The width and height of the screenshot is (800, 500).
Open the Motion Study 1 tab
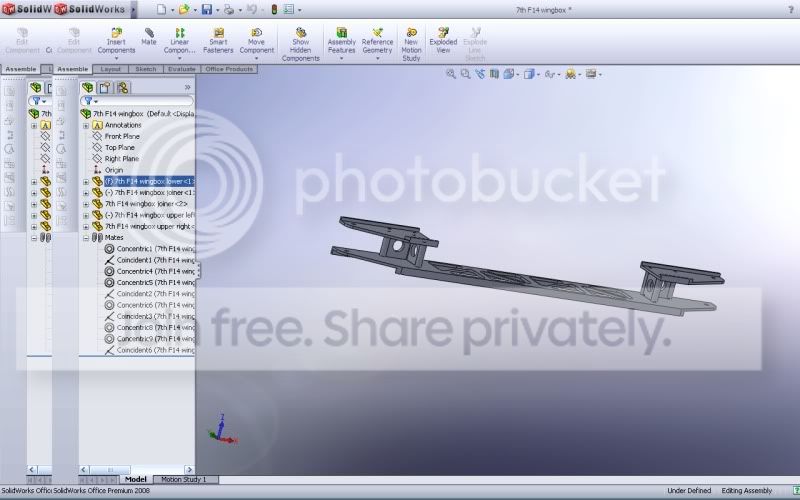(x=184, y=480)
